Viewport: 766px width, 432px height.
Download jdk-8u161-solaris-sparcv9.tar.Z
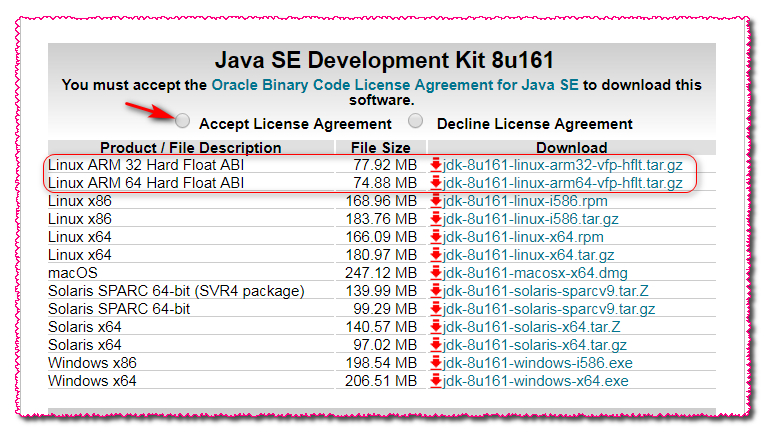[546, 291]
